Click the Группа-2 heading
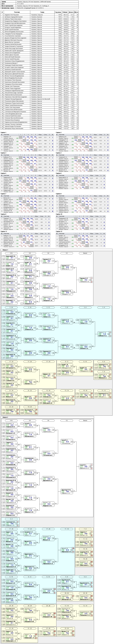Screen dimensions: 113x644 (x=59, y=133)
